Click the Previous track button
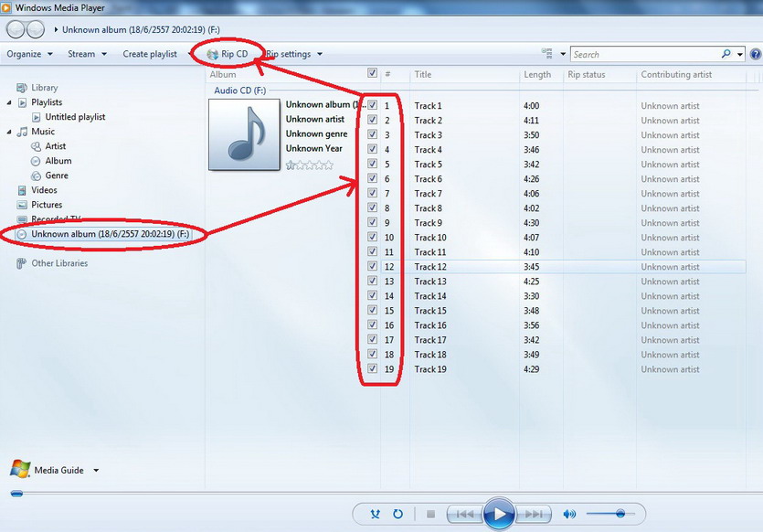The image size is (763, 532). tap(465, 514)
